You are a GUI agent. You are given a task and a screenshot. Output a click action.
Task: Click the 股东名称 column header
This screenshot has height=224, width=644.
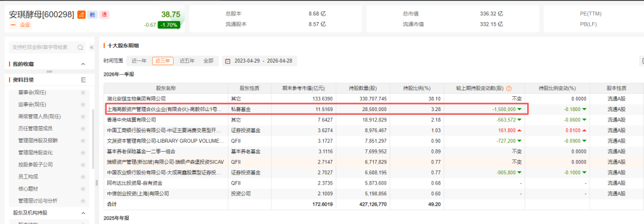pyautogui.click(x=166, y=88)
